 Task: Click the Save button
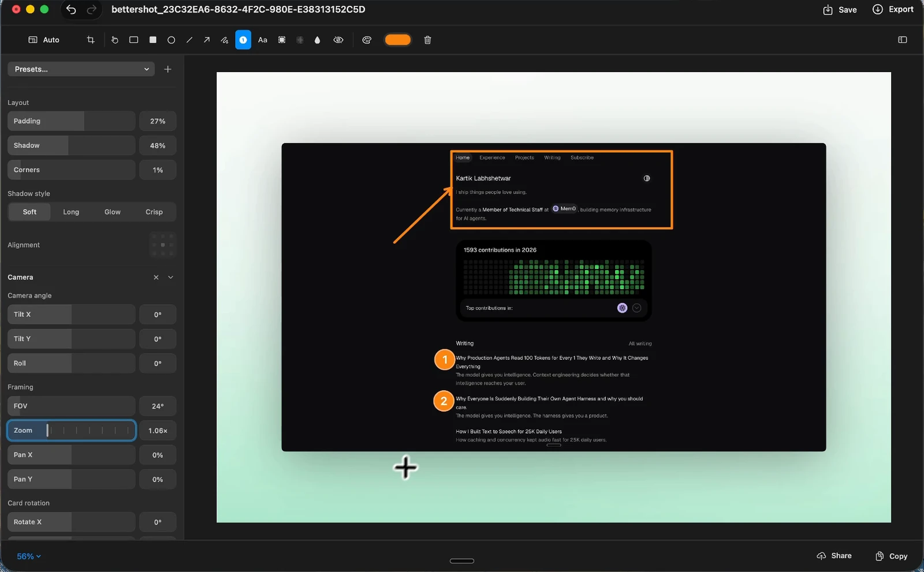(840, 9)
